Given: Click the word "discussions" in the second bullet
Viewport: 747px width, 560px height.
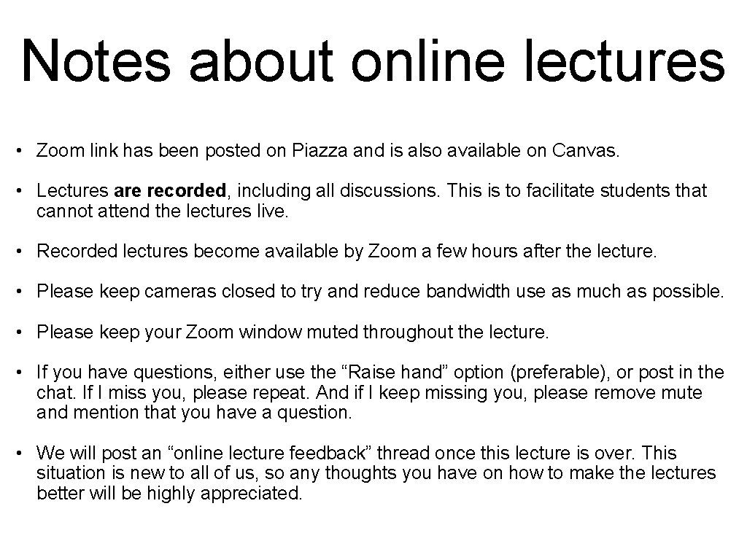Looking at the screenshot, I should [388, 190].
